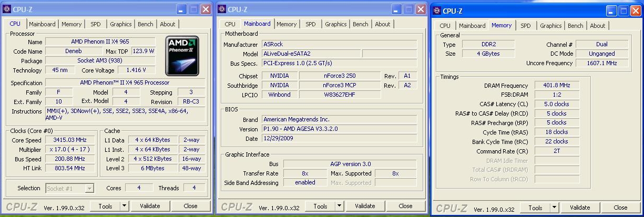The image size is (644, 217).
Task: Minimize the left CPU CPU-Z window
Action: click(182, 9)
